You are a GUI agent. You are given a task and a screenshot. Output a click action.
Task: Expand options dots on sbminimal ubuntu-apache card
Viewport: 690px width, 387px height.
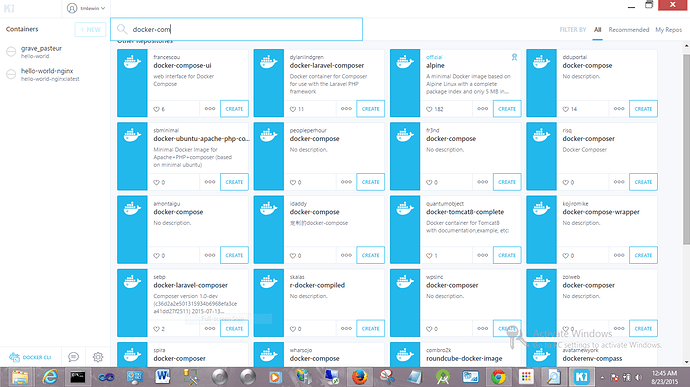tap(210, 181)
